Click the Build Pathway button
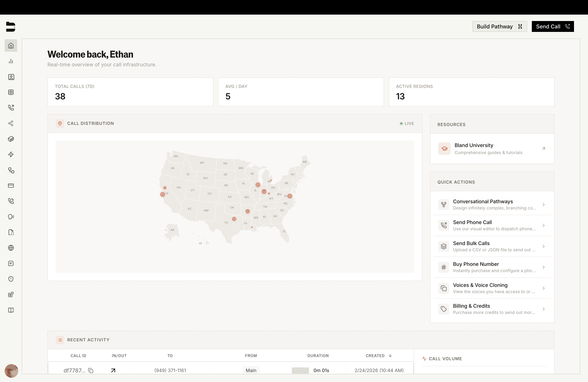Screen dimensions: 588x382 [499, 26]
